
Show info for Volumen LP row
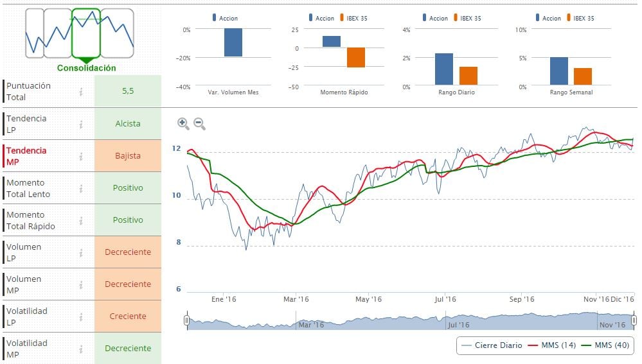[x=81, y=252]
